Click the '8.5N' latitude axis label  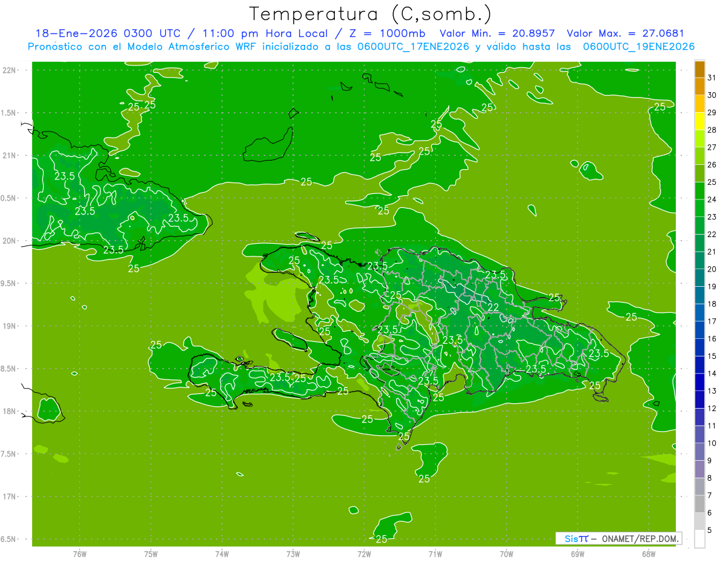(x=9, y=369)
